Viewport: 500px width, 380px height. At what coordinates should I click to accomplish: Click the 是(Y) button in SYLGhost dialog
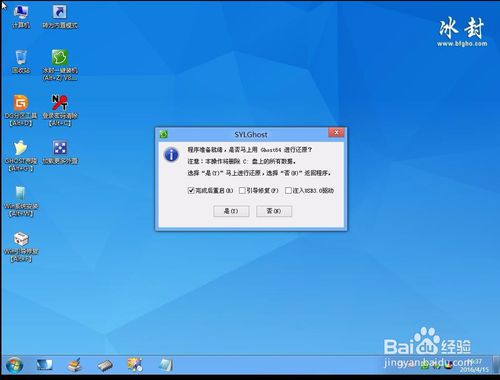231,211
